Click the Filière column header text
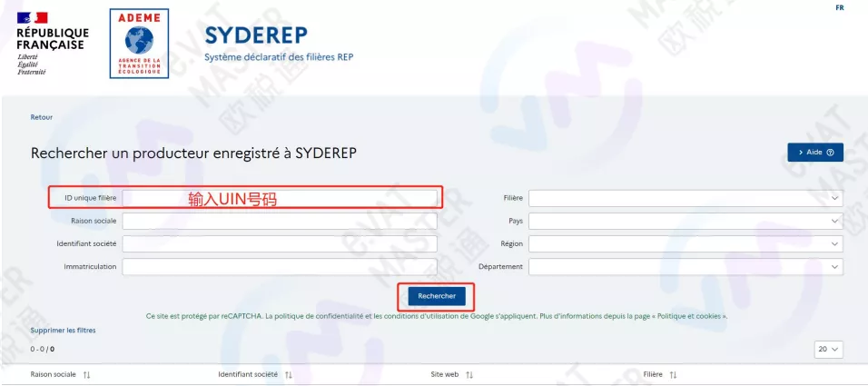Viewport: 868px width, 386px height. [653, 374]
